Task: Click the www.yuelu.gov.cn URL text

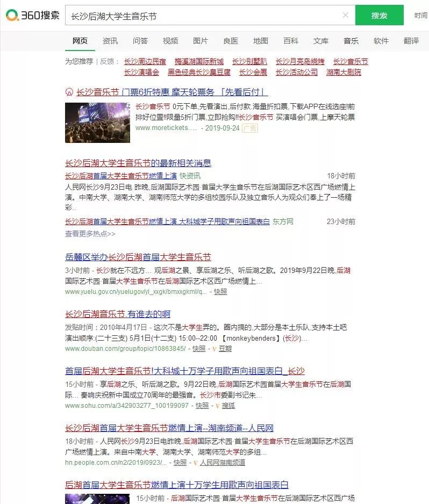Action: pyautogui.click(x=135, y=292)
